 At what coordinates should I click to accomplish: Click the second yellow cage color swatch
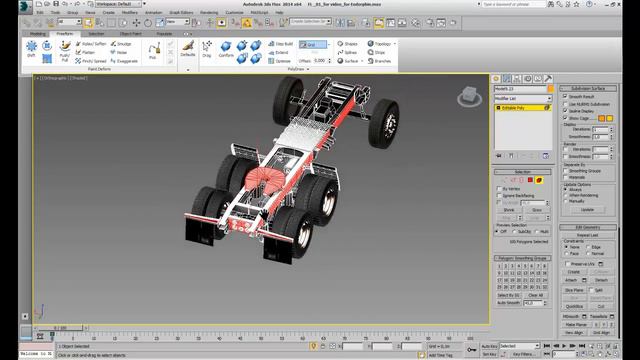(610, 118)
